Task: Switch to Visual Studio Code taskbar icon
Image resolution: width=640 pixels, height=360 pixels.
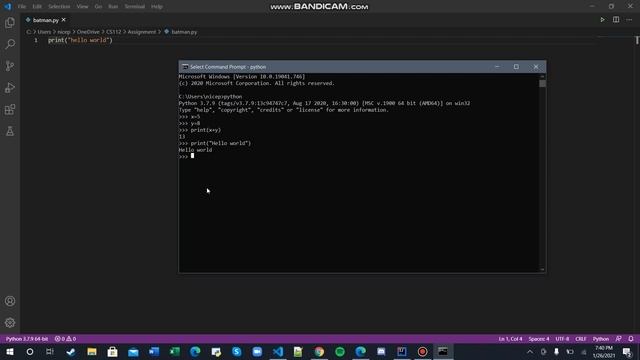Action: click(278, 351)
